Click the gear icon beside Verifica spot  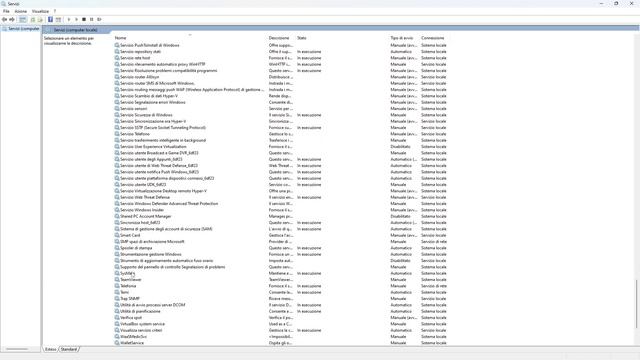click(x=117, y=318)
